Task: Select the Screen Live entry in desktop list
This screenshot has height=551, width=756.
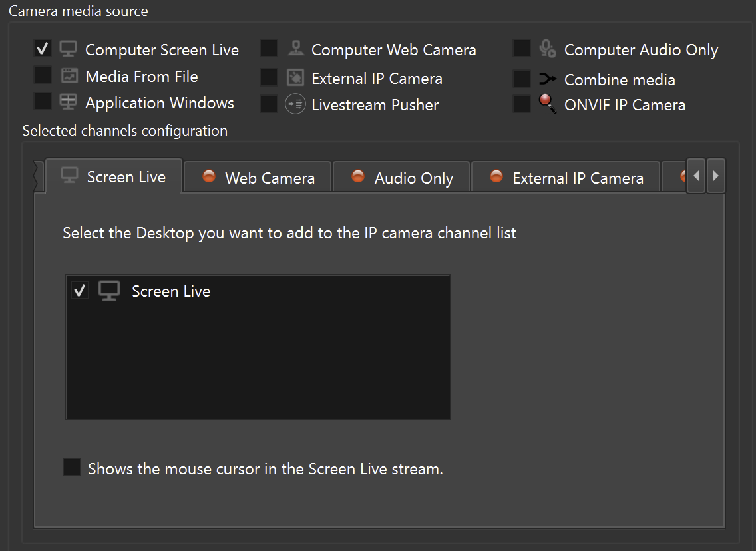Action: click(170, 291)
